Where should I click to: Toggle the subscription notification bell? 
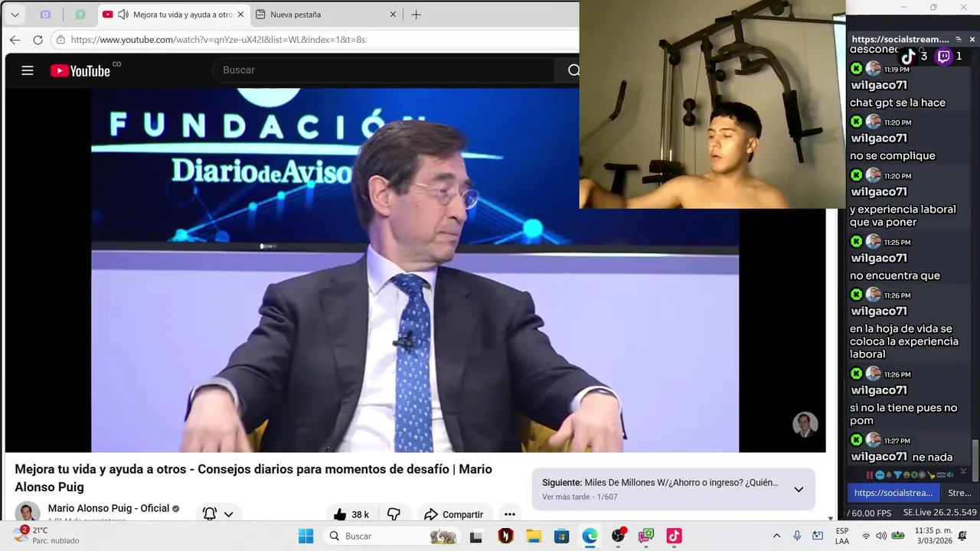[209, 514]
